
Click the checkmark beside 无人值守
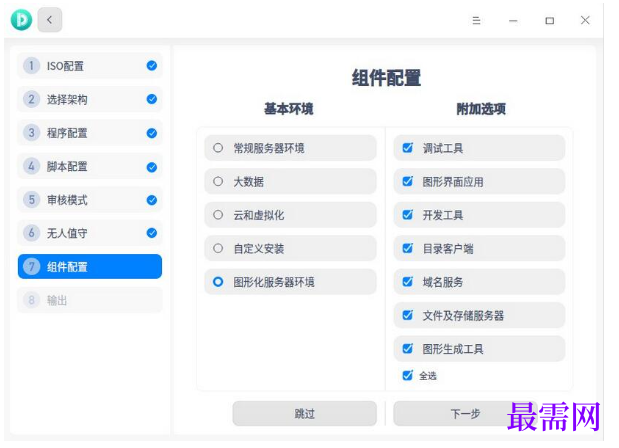tap(152, 233)
